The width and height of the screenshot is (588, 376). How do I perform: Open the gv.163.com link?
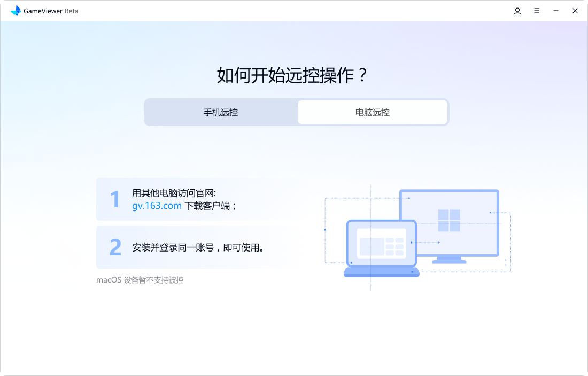pyautogui.click(x=157, y=206)
